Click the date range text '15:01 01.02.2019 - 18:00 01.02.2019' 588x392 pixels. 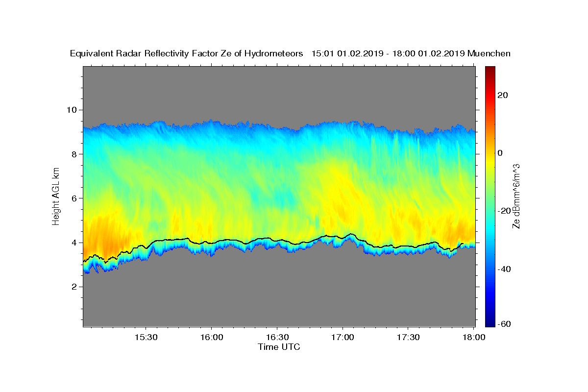pos(388,53)
